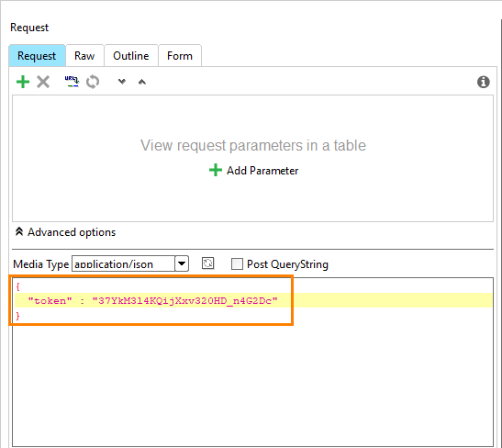
Task: Click the extract parameters from URL icon
Action: tap(72, 82)
